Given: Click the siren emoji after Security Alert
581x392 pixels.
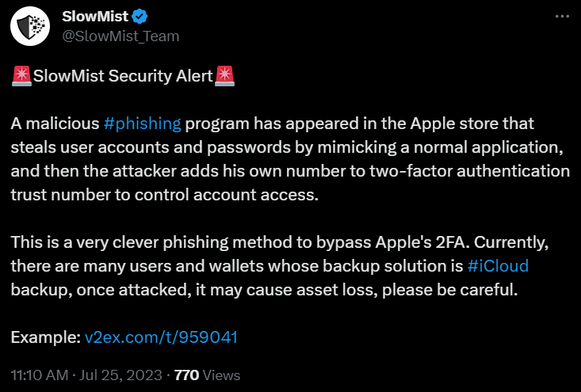Looking at the screenshot, I should point(225,76).
